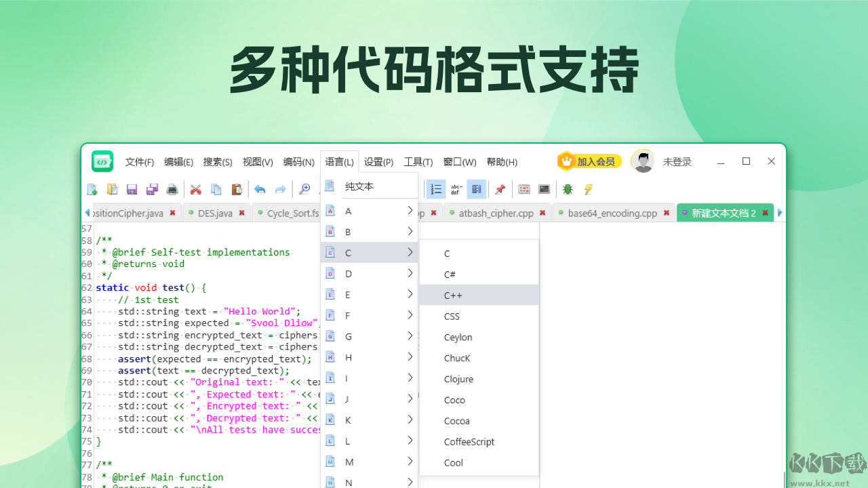Click the Copy toolbar icon
Image resolution: width=868 pixels, height=488 pixels.
coord(216,189)
